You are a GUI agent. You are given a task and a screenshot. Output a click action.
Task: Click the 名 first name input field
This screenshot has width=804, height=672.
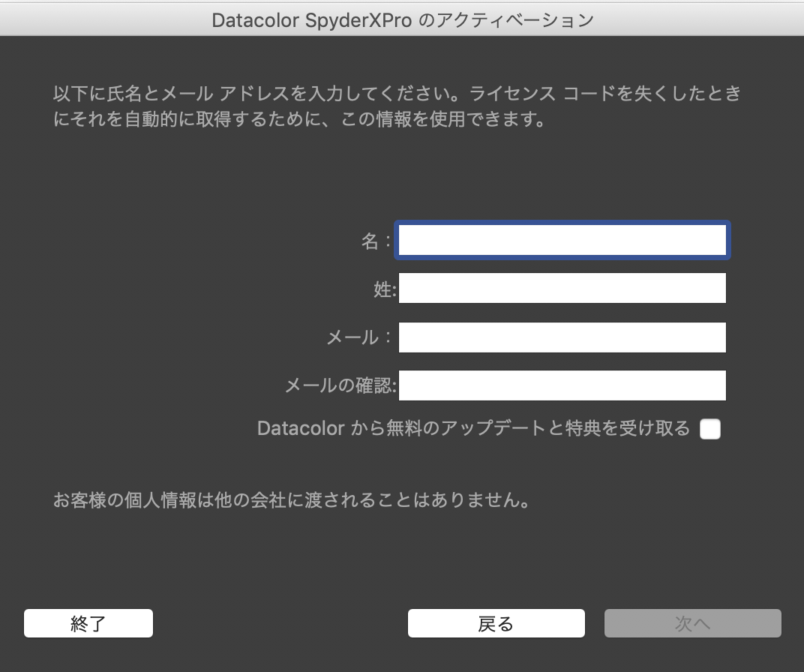pos(562,241)
